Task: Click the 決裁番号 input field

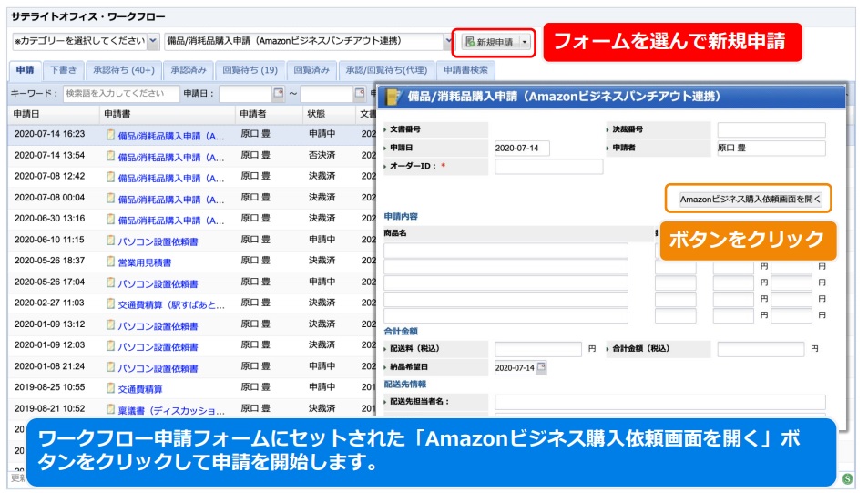Action: (x=771, y=129)
